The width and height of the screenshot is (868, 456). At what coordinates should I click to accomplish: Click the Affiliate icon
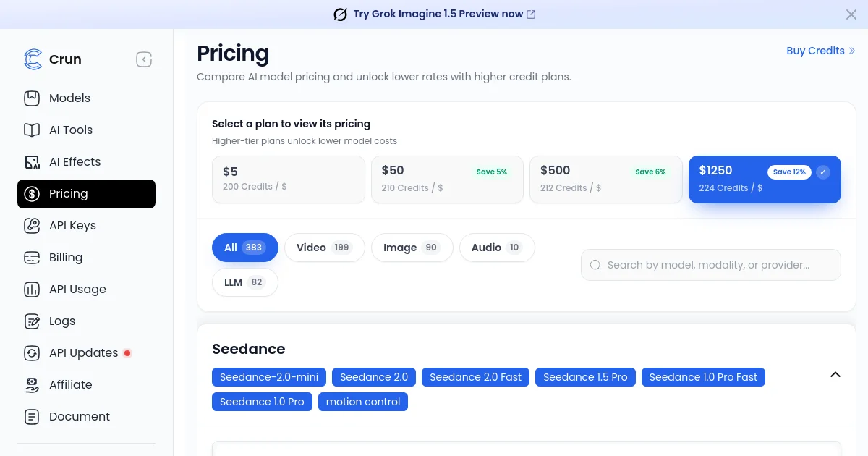tap(32, 384)
